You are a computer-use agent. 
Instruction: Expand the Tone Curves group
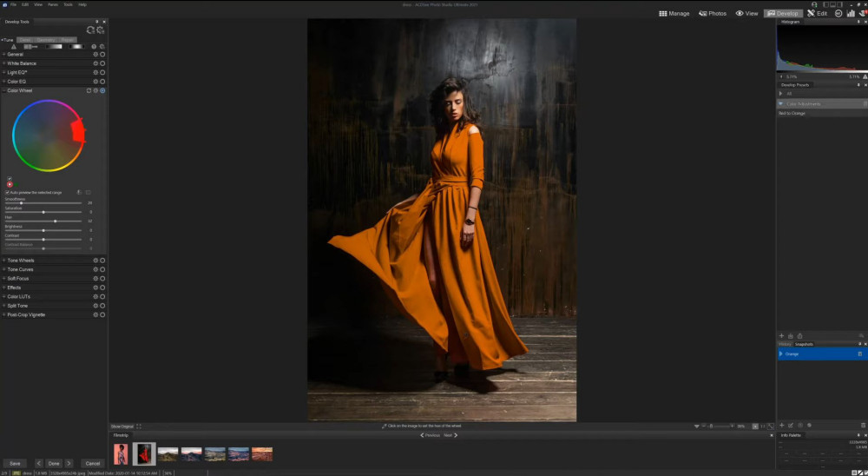click(3, 269)
